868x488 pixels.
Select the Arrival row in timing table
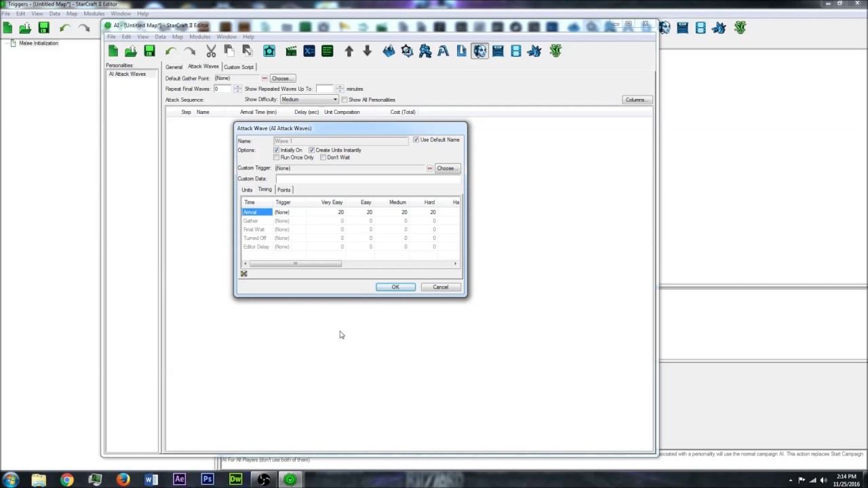[x=351, y=212]
